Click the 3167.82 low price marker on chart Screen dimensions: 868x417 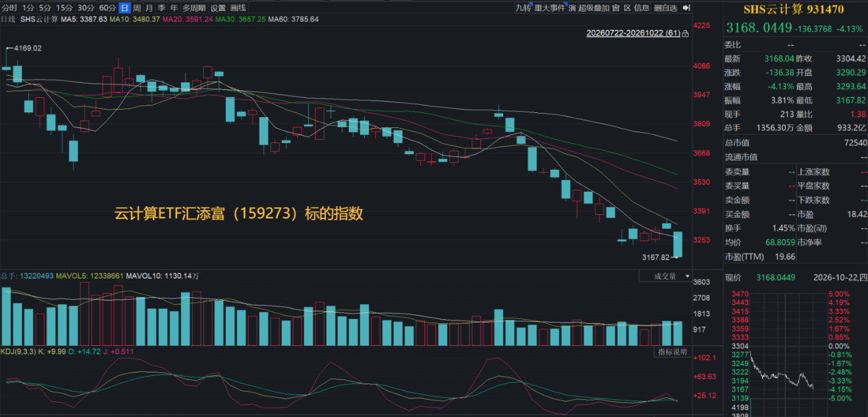(x=656, y=257)
